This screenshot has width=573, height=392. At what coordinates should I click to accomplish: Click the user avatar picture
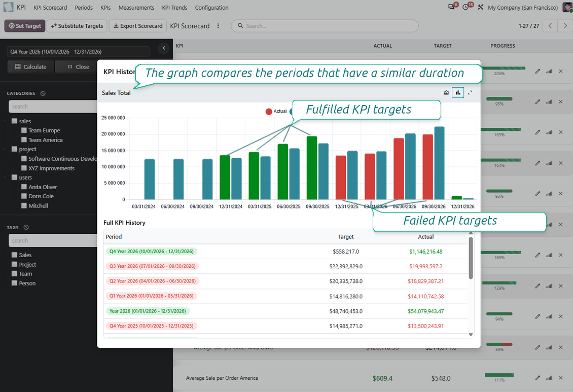[567, 7]
